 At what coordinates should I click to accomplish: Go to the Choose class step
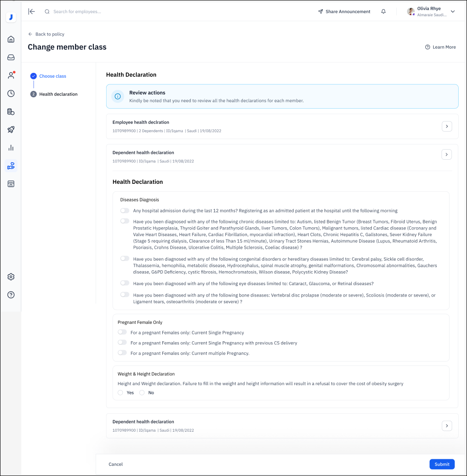click(x=53, y=76)
